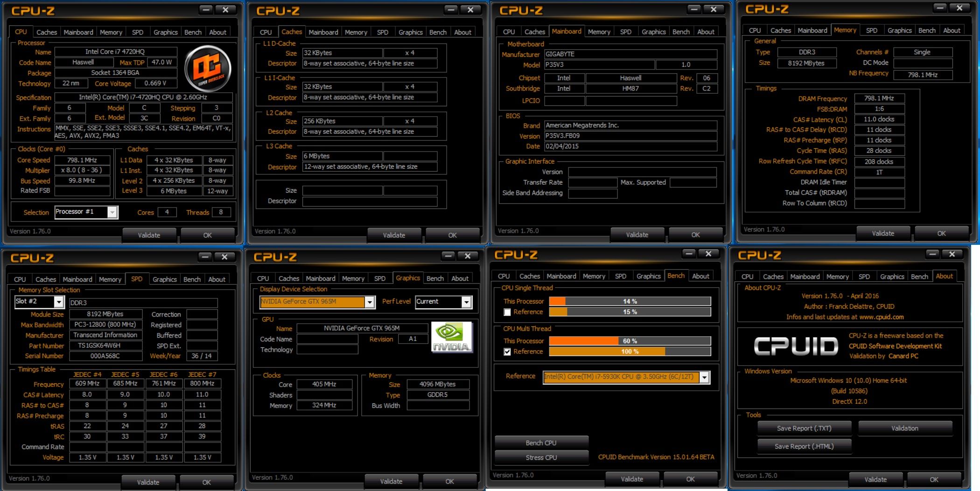
Task: Click the DRAM Frequency value 798.1 MHz
Action: [879, 98]
